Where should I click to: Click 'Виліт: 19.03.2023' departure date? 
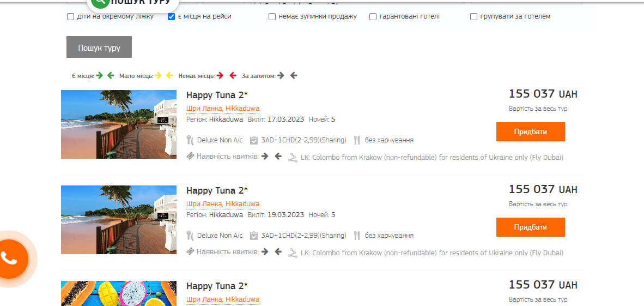tap(276, 215)
